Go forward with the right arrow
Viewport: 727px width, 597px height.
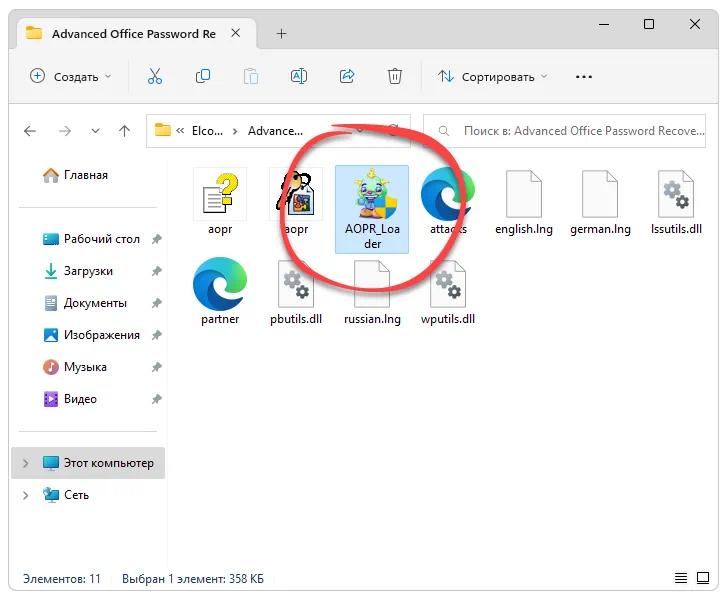click(65, 131)
